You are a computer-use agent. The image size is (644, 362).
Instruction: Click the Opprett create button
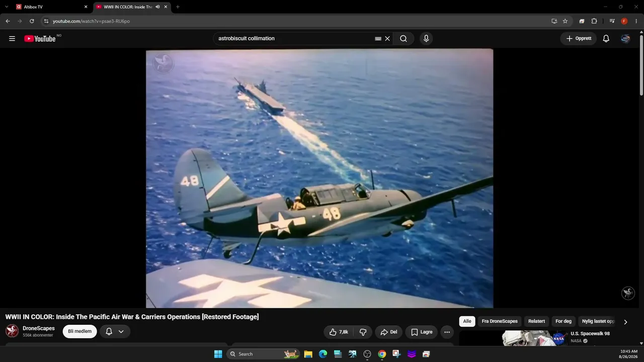click(579, 39)
